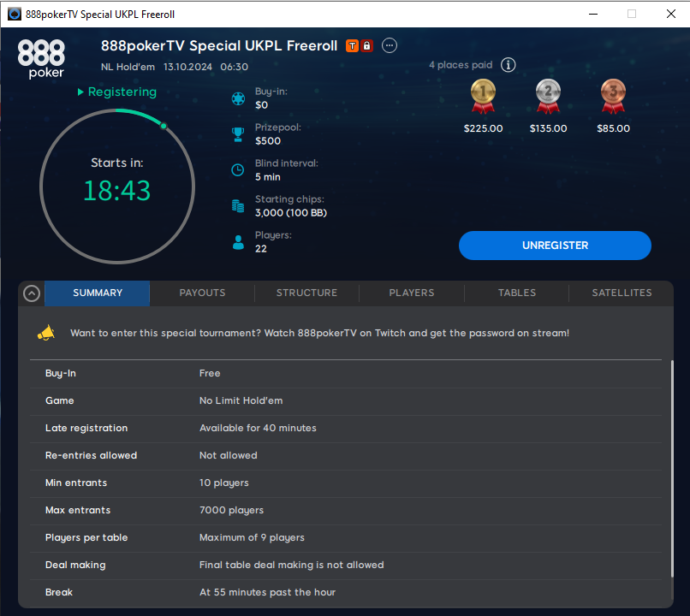690x616 pixels.
Task: Click the NL Hold'em game type label
Action: coord(128,67)
